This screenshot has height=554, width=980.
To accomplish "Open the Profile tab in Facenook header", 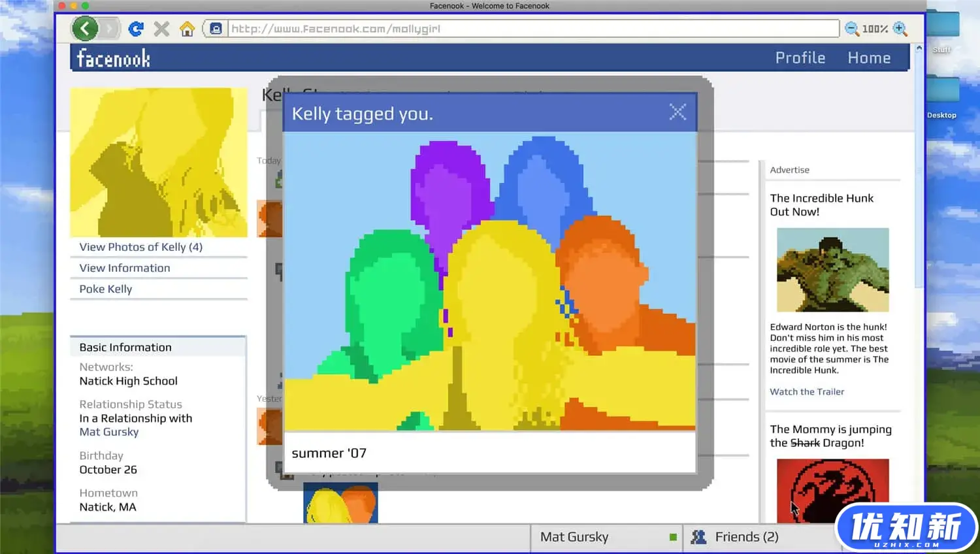I will 800,58.
